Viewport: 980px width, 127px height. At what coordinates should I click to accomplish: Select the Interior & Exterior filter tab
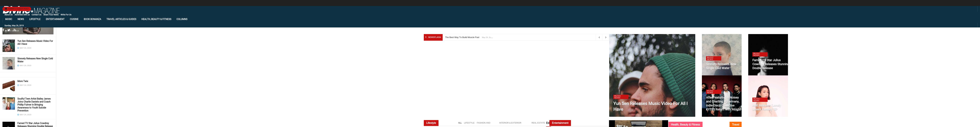(510, 123)
